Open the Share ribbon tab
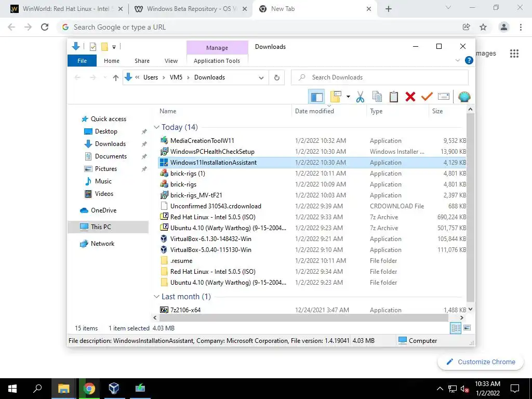The width and height of the screenshot is (532, 399). (x=142, y=61)
